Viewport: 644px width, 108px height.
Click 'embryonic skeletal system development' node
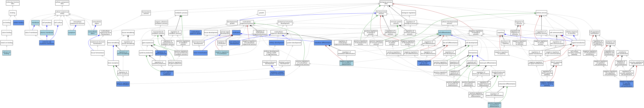tap(277, 73)
